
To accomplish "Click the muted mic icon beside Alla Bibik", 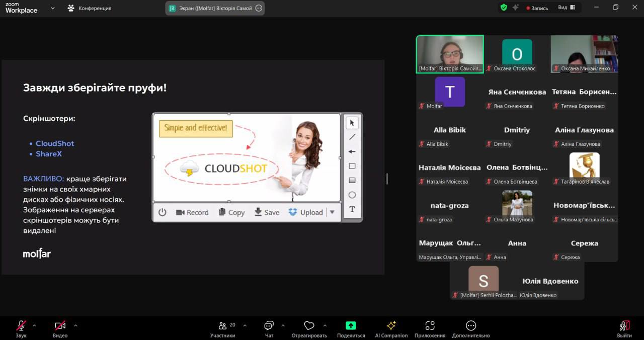I will click(x=422, y=144).
